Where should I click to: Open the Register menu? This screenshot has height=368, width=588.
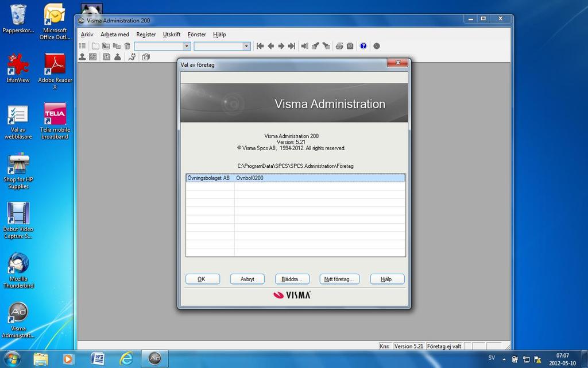click(146, 34)
